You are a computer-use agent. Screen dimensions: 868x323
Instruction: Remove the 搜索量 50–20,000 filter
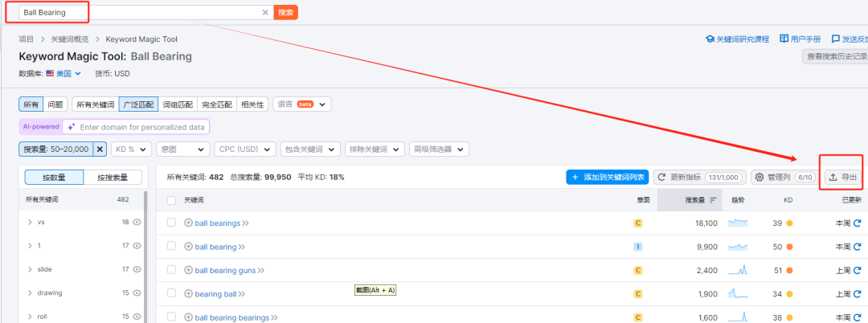click(100, 149)
